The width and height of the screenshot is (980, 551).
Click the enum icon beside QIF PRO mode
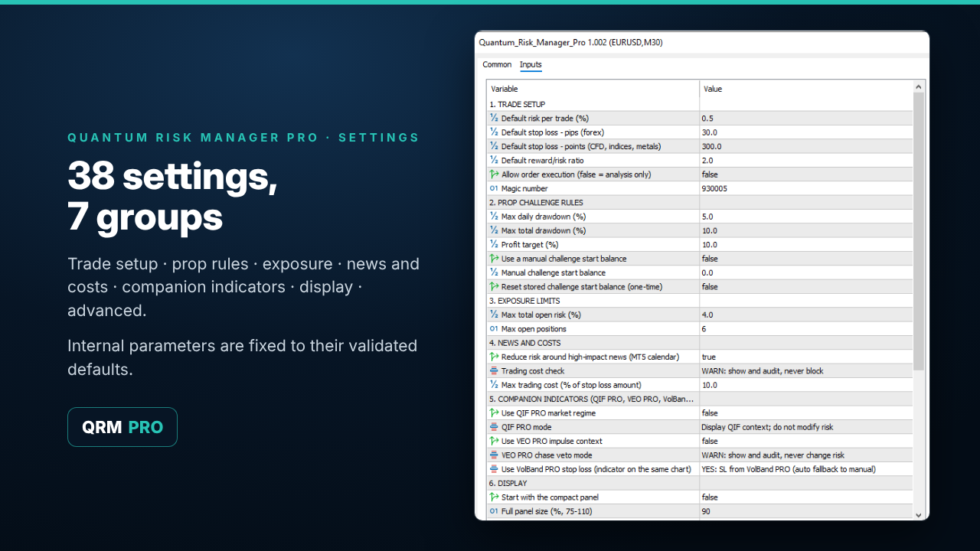click(494, 427)
